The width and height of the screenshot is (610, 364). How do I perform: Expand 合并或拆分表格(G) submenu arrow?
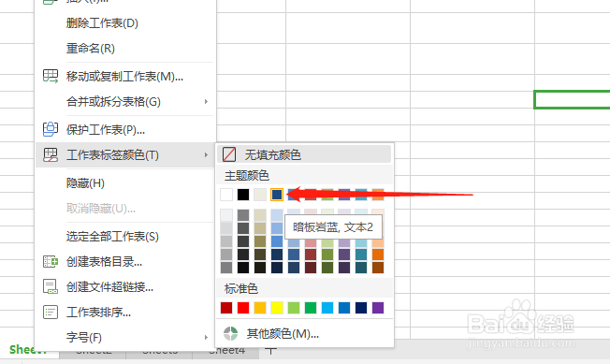click(206, 101)
